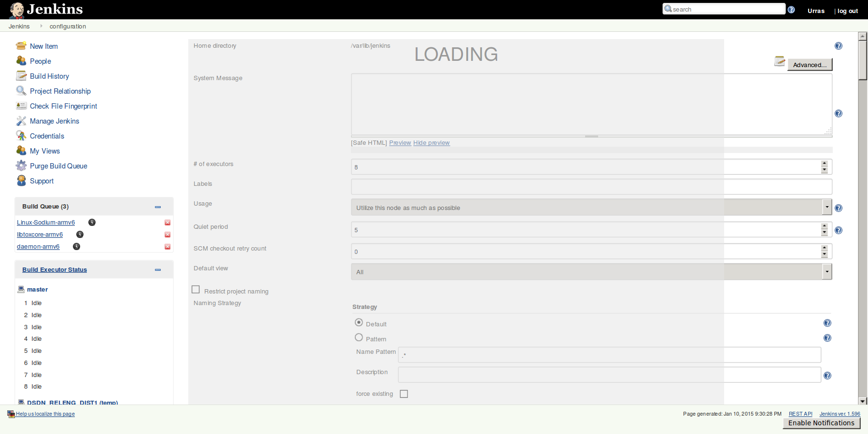868x434 pixels.
Task: Click the notepad icon beside Advanced button
Action: coord(780,61)
